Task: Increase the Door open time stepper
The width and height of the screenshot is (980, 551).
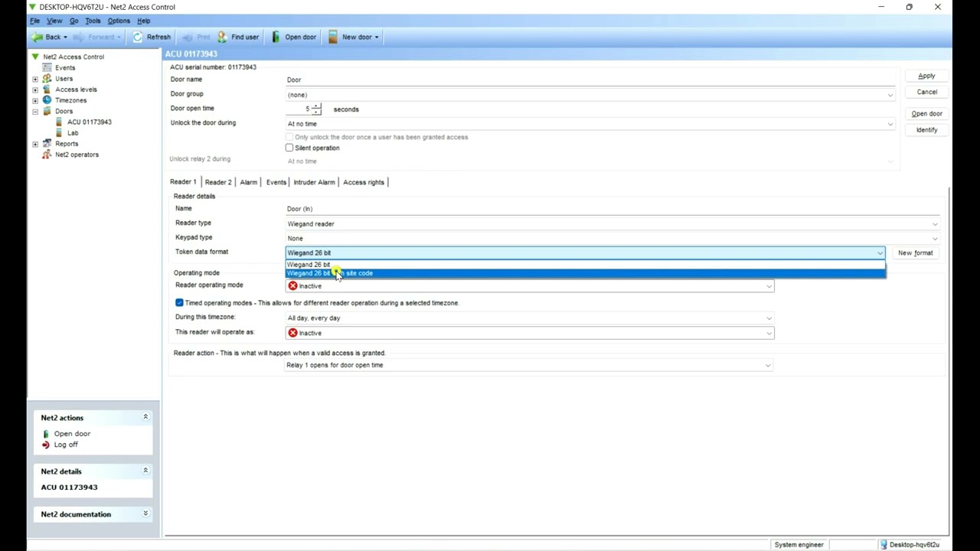Action: click(x=316, y=106)
